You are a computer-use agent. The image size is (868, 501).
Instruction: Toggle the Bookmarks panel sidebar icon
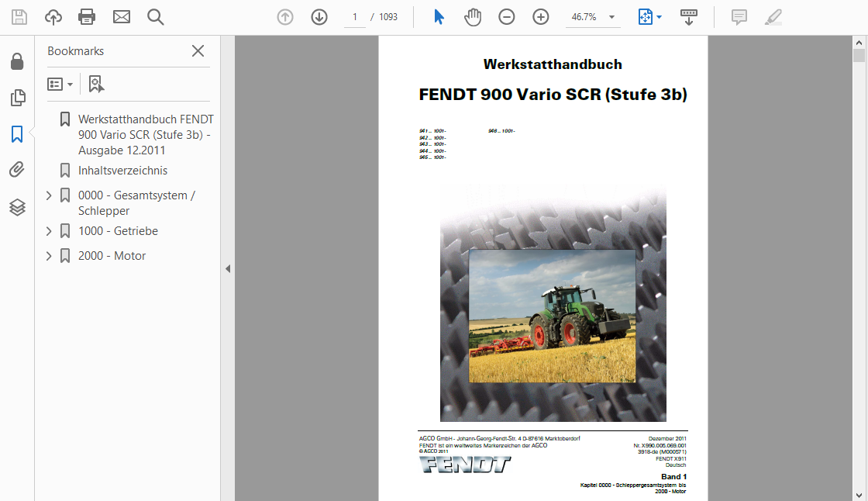(17, 134)
